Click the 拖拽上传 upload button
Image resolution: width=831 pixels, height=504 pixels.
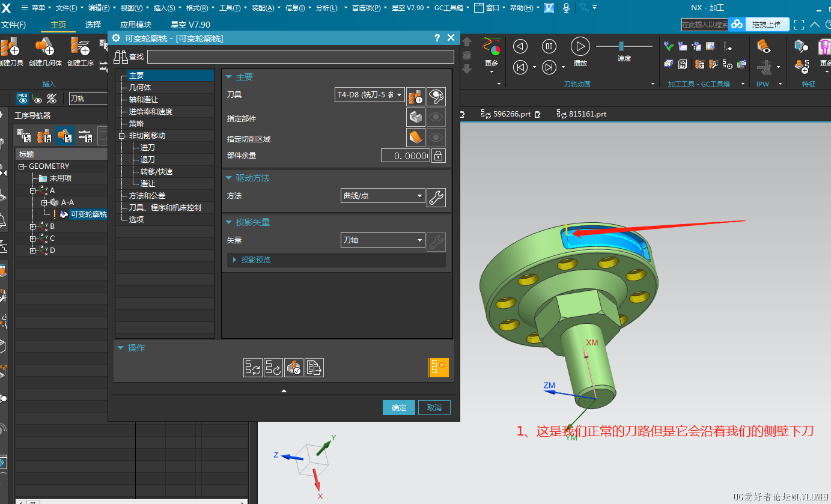(766, 24)
